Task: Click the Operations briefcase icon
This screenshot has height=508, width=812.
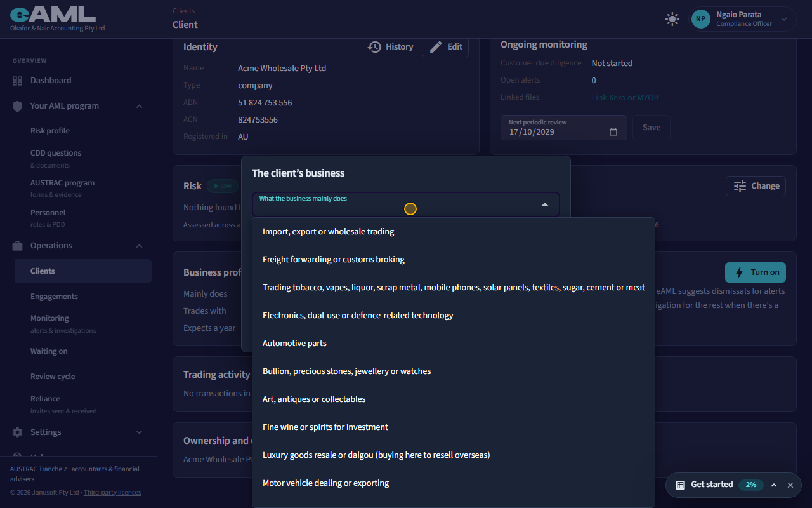Action: tap(18, 246)
